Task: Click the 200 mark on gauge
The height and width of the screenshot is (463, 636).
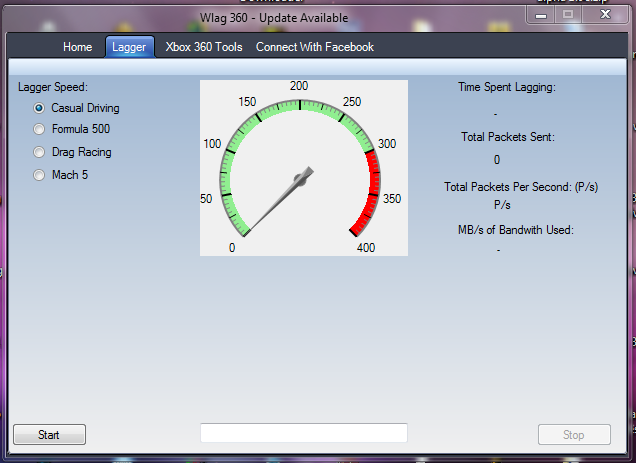Action: (299, 86)
